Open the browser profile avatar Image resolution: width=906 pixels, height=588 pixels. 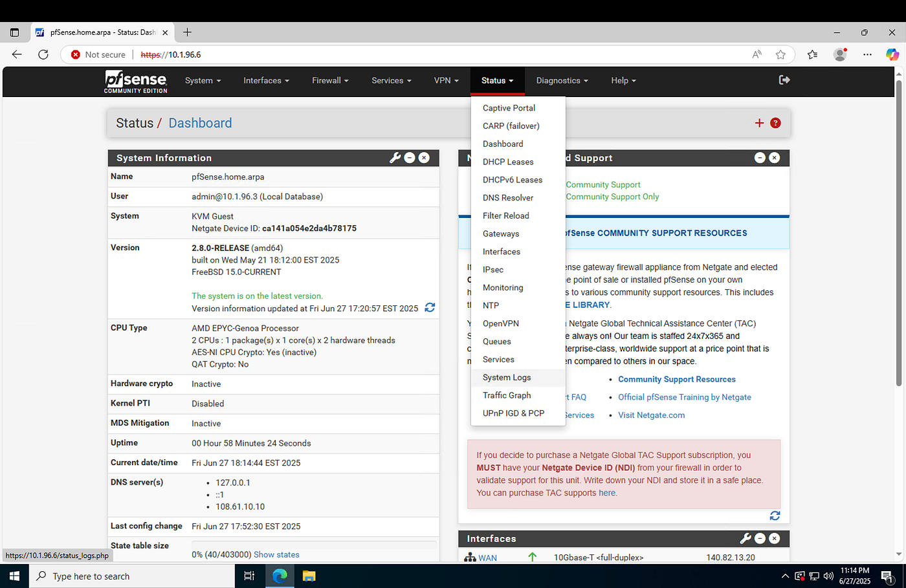840,54
